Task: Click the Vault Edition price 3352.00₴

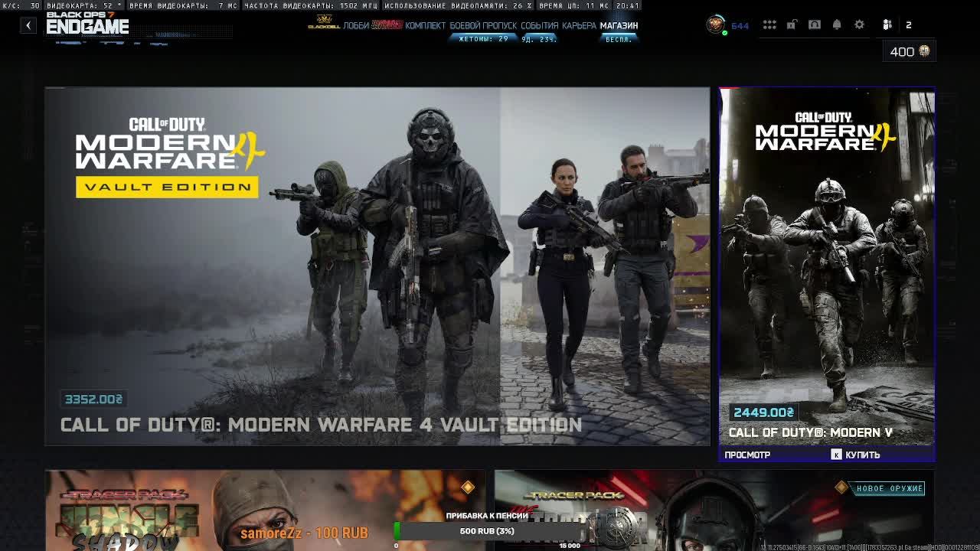Action: click(x=93, y=399)
